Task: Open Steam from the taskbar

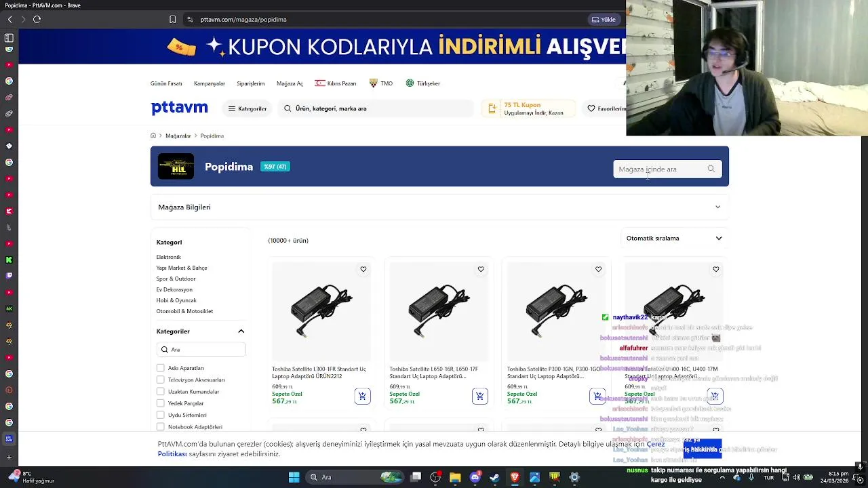Action: pos(494,477)
